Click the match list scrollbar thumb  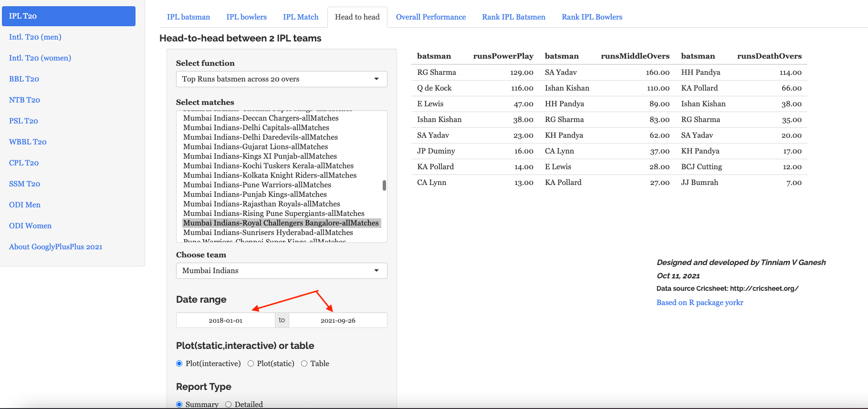(x=384, y=185)
